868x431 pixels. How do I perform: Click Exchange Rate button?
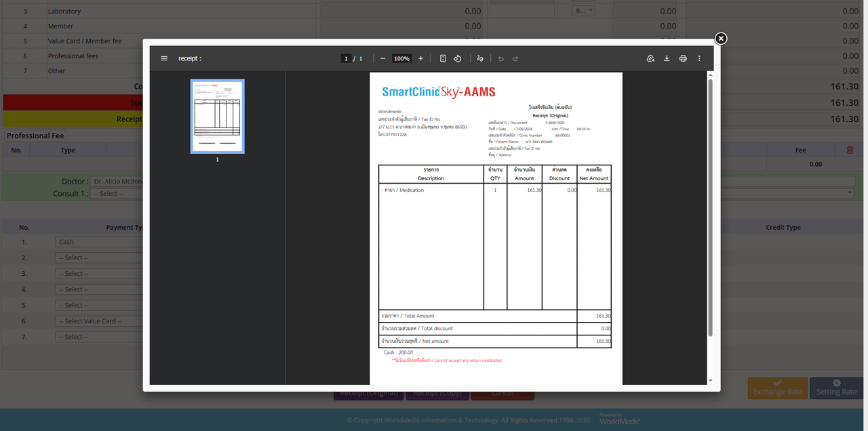tap(778, 388)
